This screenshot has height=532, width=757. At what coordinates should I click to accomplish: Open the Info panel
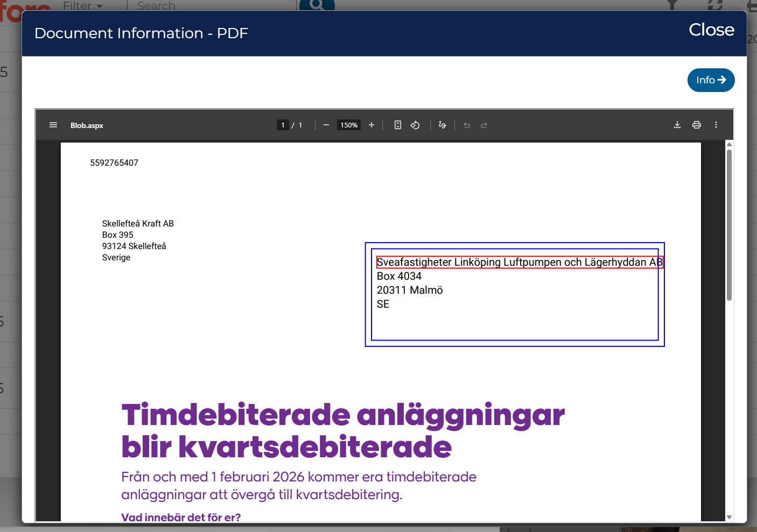711,80
